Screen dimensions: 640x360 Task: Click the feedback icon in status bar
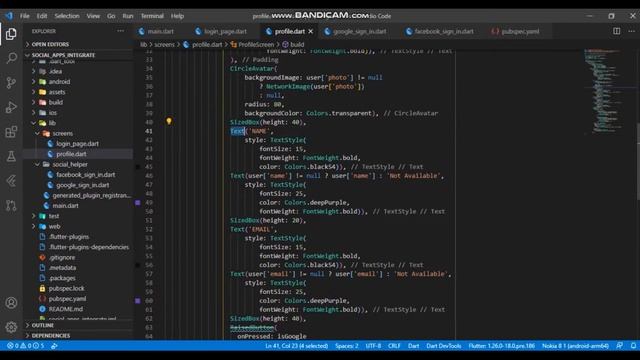620,346
